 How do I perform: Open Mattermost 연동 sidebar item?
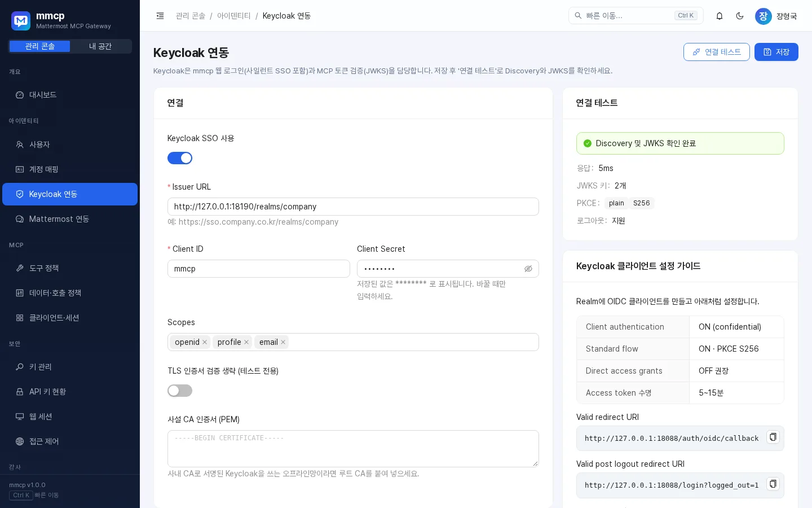tap(70, 219)
